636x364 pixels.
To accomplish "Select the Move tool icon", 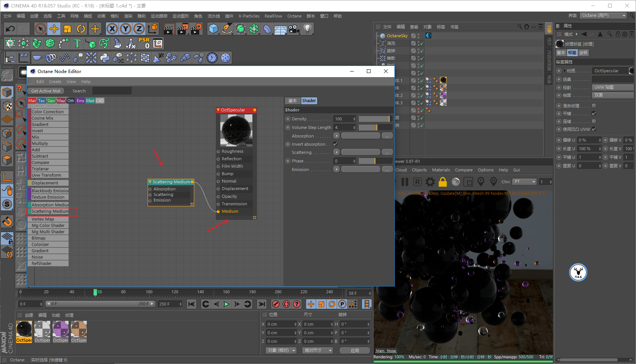I will (54, 29).
